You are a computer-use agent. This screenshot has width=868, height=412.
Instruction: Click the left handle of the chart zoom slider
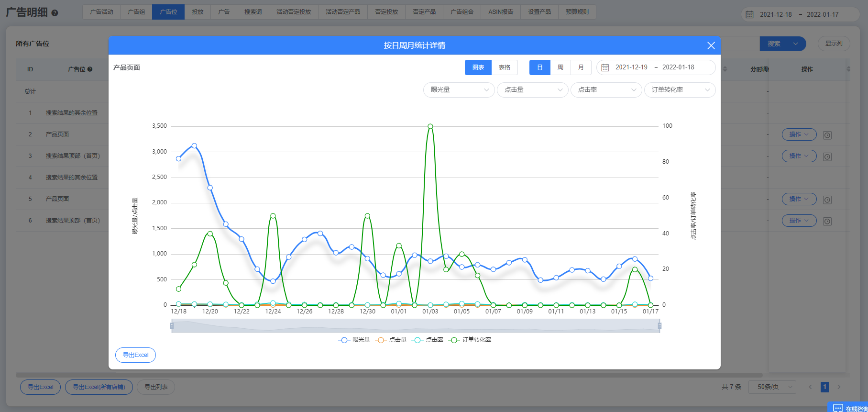(x=172, y=326)
